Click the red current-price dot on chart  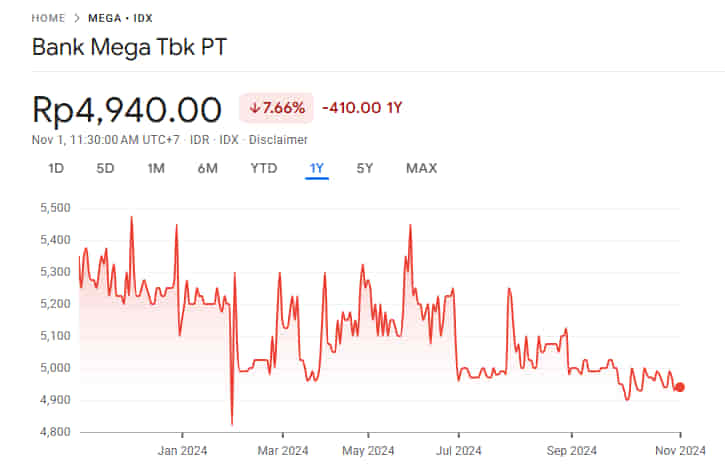680,387
